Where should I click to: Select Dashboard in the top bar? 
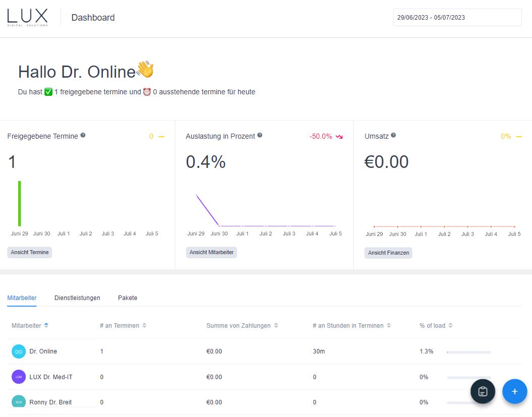(93, 17)
